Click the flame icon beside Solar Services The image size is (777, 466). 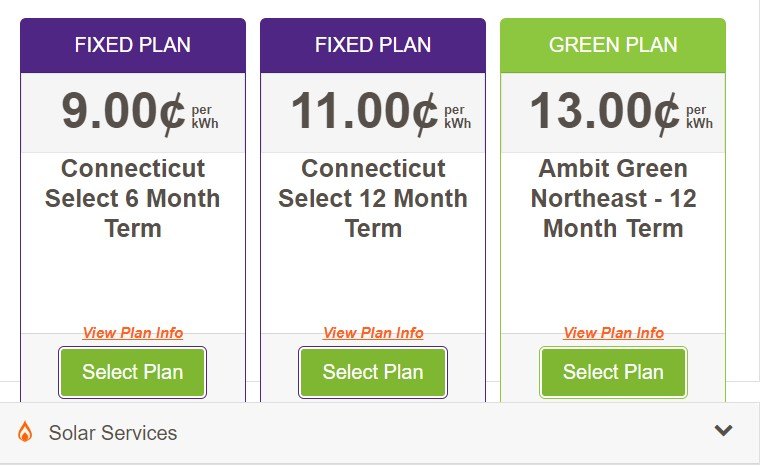coord(25,432)
